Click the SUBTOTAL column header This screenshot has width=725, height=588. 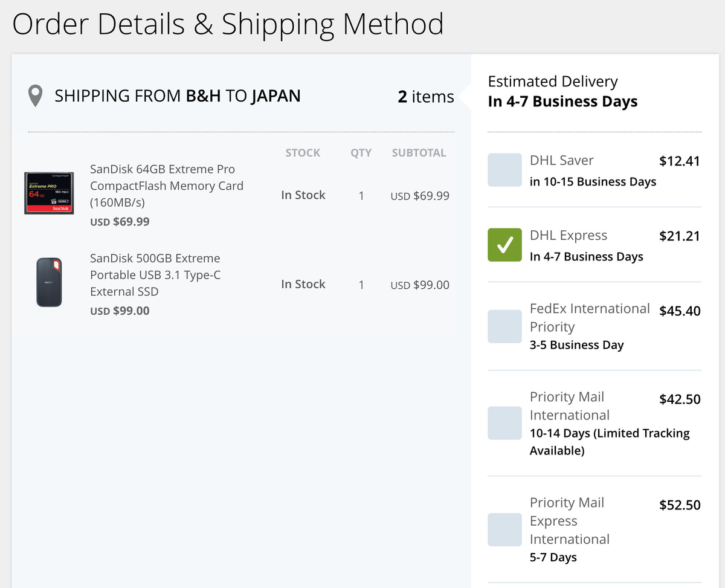pyautogui.click(x=419, y=153)
